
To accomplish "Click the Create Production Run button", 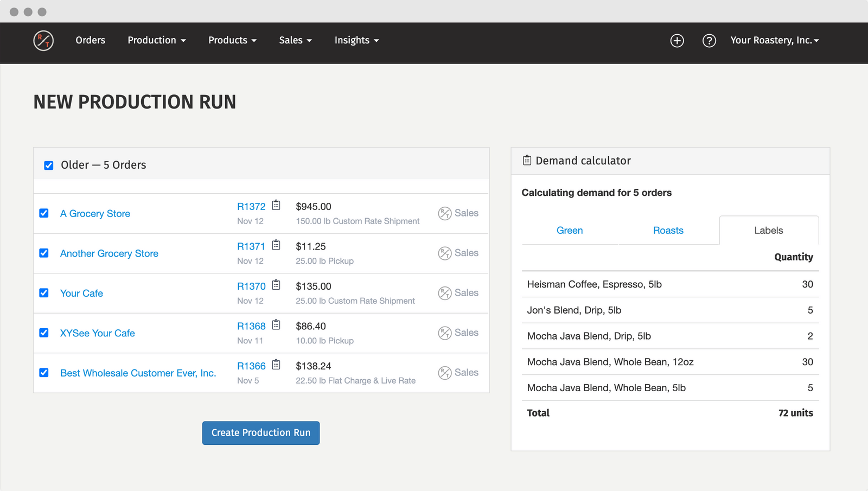I will click(x=260, y=433).
